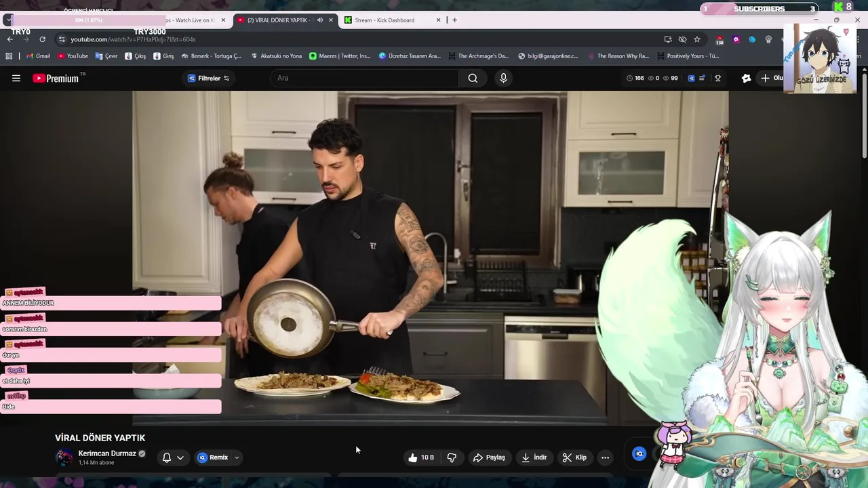Viewport: 868px width, 488px height.
Task: Expand the Remix dropdown arrow
Action: point(237,457)
